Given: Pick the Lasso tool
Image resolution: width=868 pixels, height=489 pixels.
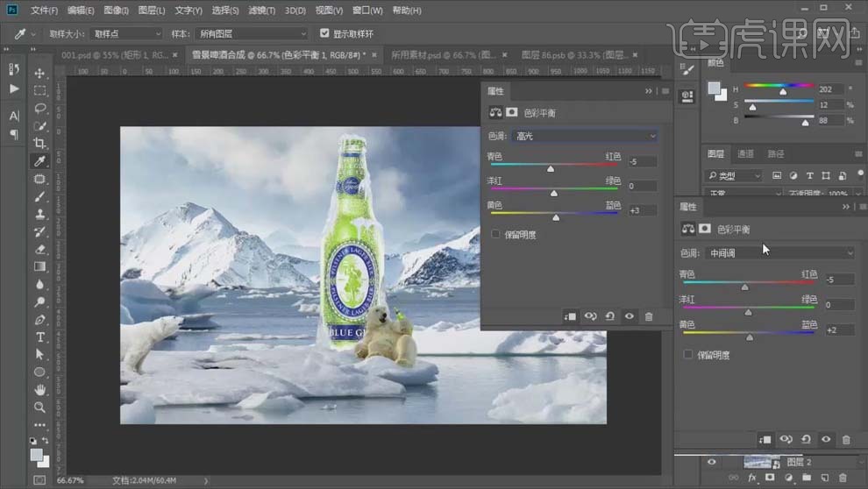Looking at the screenshot, I should 40,108.
